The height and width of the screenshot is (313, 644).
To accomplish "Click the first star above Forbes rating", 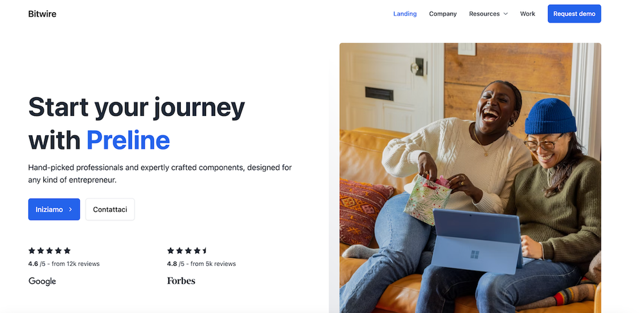I will pyautogui.click(x=171, y=251).
